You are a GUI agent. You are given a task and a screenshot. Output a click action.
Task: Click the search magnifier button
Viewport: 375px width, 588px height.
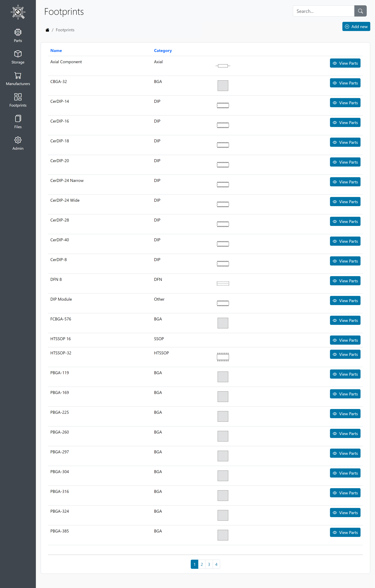pyautogui.click(x=360, y=11)
